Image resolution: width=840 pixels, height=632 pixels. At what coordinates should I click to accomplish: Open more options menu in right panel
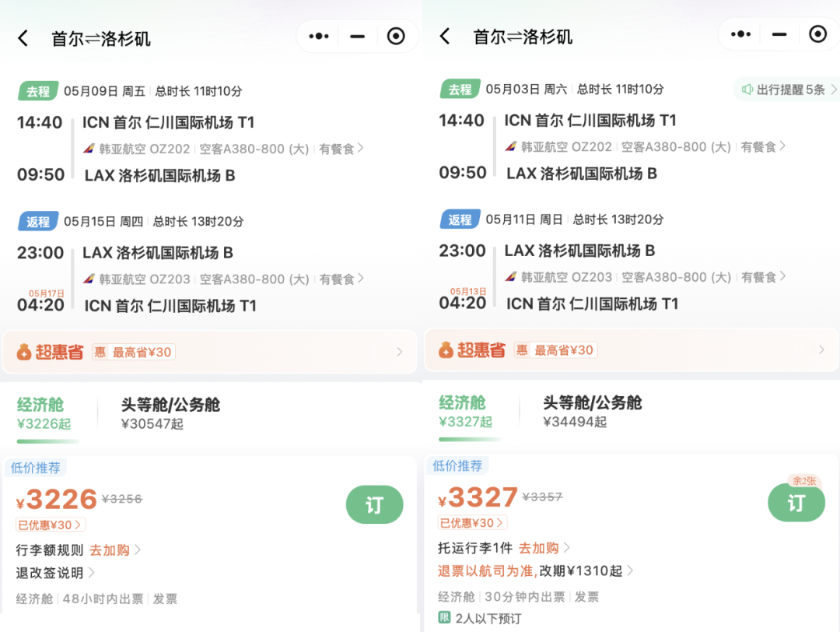[x=741, y=34]
